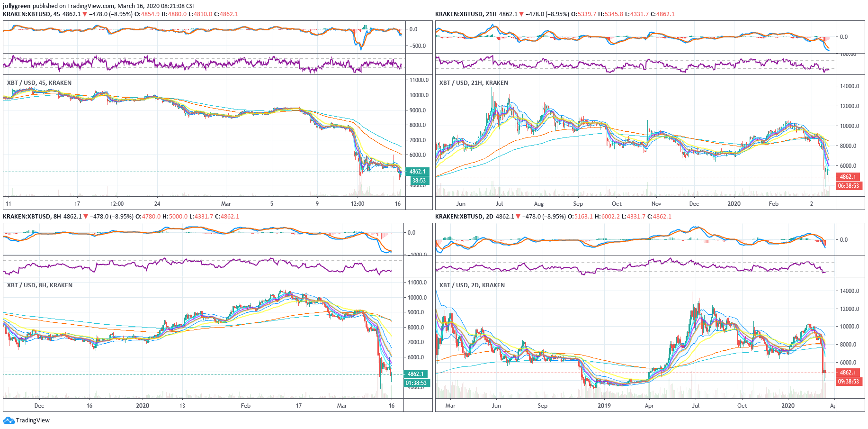Click the O:4780.0 open value in 8H header

[148, 217]
